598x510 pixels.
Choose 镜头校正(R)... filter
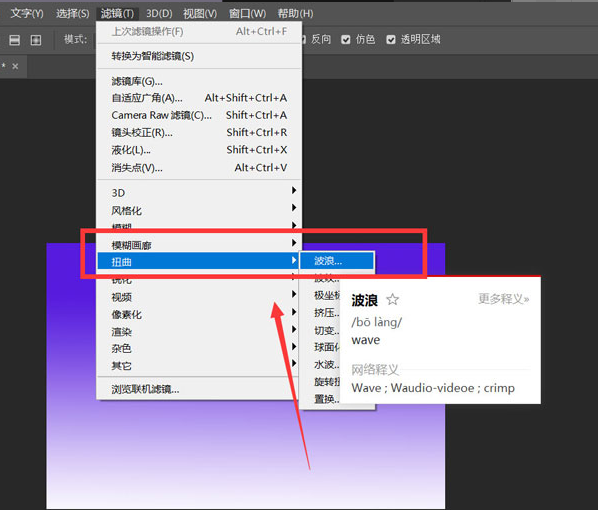pyautogui.click(x=199, y=133)
